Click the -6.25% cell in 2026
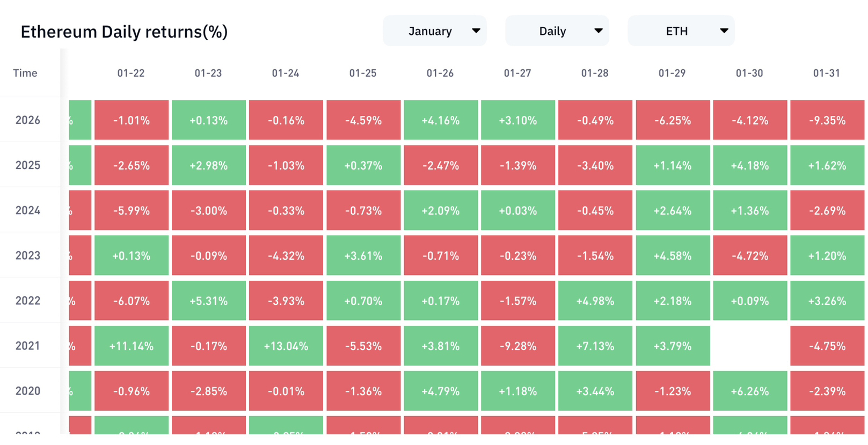Image resolution: width=868 pixels, height=445 pixels. pyautogui.click(x=672, y=120)
